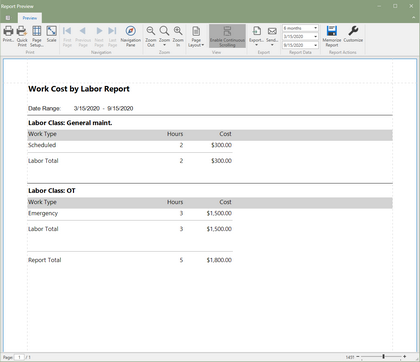The height and width of the screenshot is (362, 420).
Task: Expand the Page Layout menu
Action: coord(196,36)
